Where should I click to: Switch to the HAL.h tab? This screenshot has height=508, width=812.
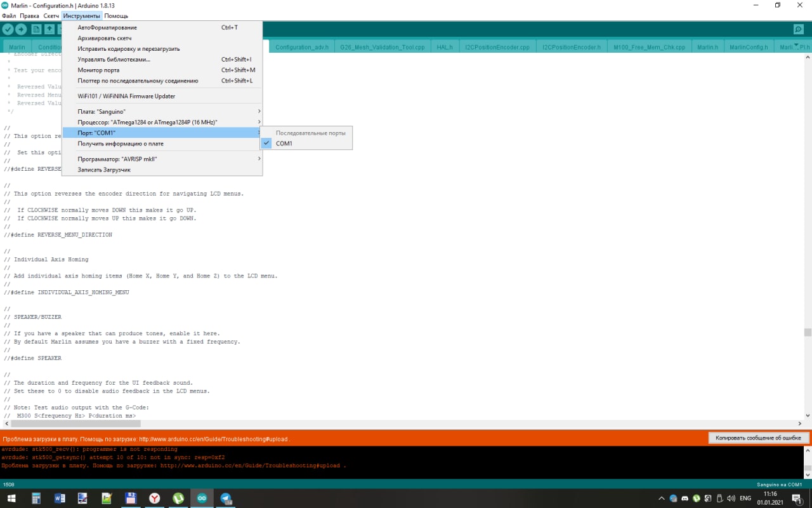pyautogui.click(x=445, y=47)
